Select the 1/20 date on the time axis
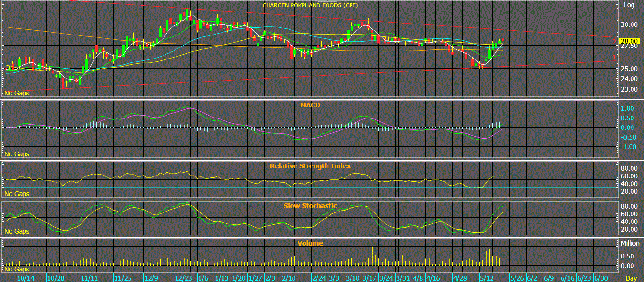 [x=238, y=278]
